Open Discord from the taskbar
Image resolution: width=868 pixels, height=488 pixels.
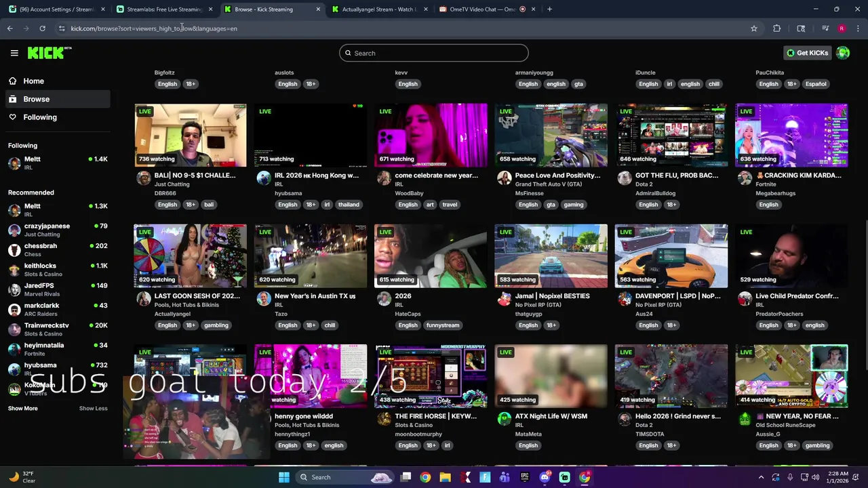click(x=545, y=477)
